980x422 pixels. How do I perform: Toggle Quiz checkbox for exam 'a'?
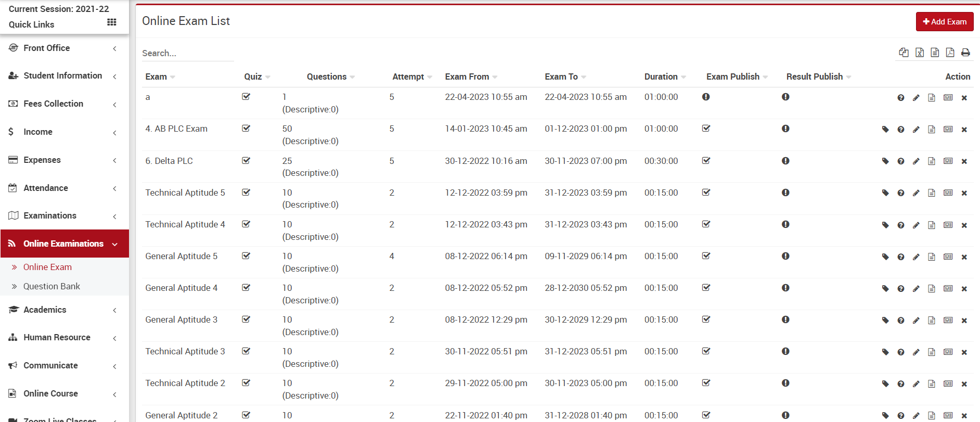[x=246, y=97]
